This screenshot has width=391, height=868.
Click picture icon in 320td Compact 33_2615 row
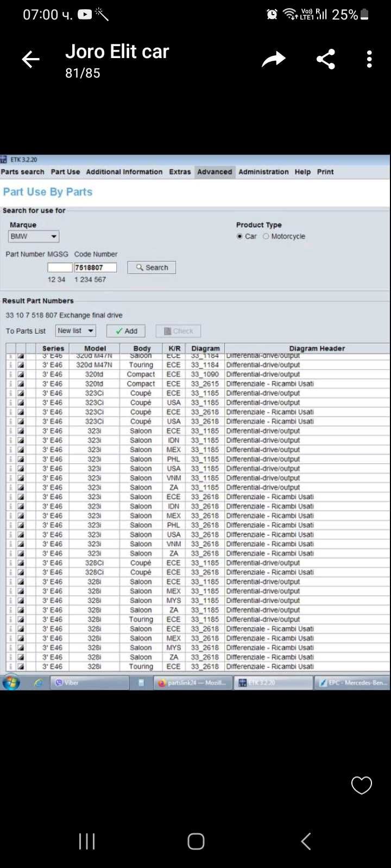click(x=21, y=384)
